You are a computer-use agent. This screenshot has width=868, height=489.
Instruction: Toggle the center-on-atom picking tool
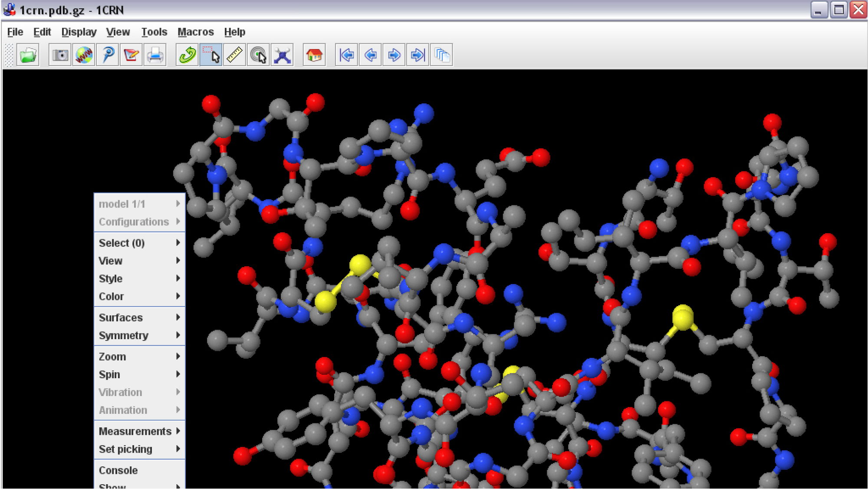[258, 55]
